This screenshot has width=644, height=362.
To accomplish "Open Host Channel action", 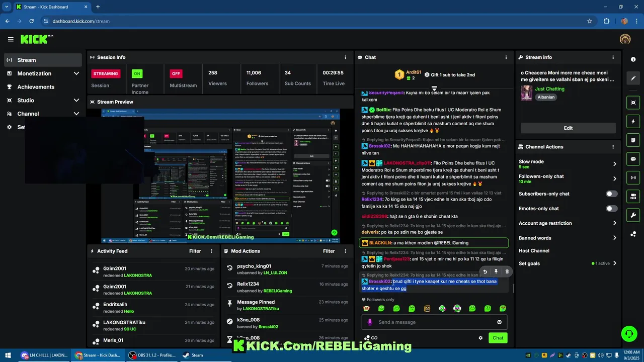I will [534, 251].
